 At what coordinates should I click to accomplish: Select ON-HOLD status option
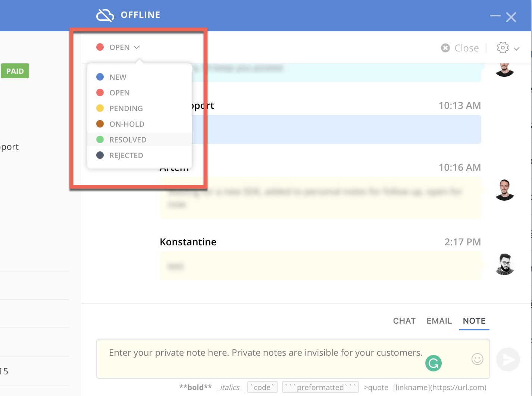pos(139,124)
